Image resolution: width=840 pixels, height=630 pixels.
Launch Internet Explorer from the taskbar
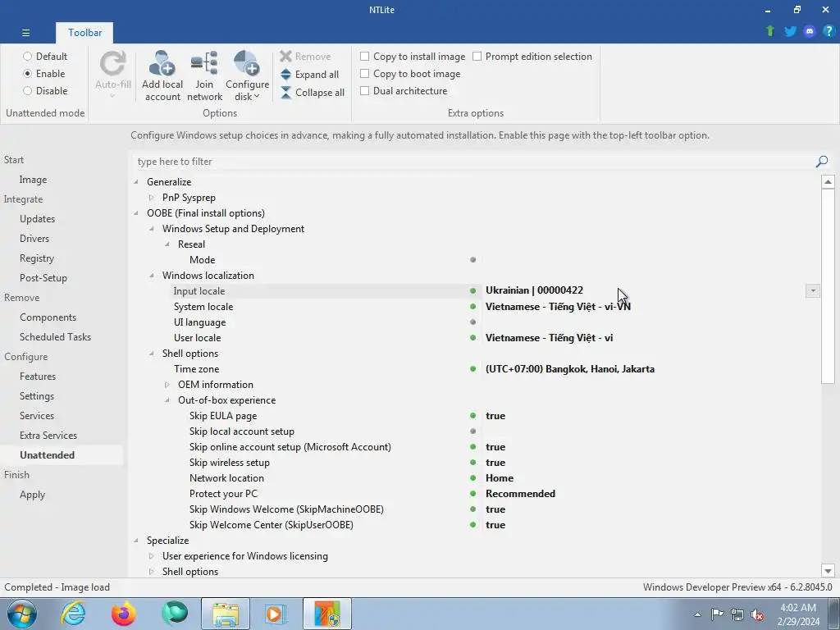pos(73,614)
